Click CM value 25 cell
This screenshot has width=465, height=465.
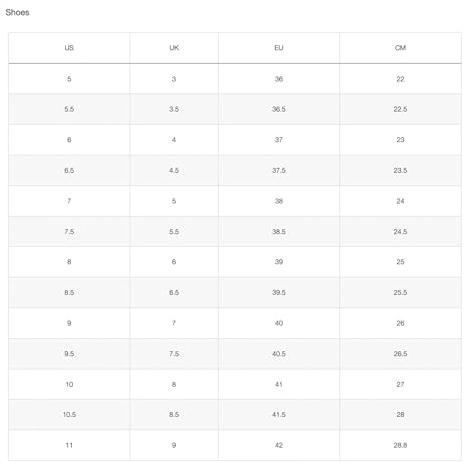point(400,262)
